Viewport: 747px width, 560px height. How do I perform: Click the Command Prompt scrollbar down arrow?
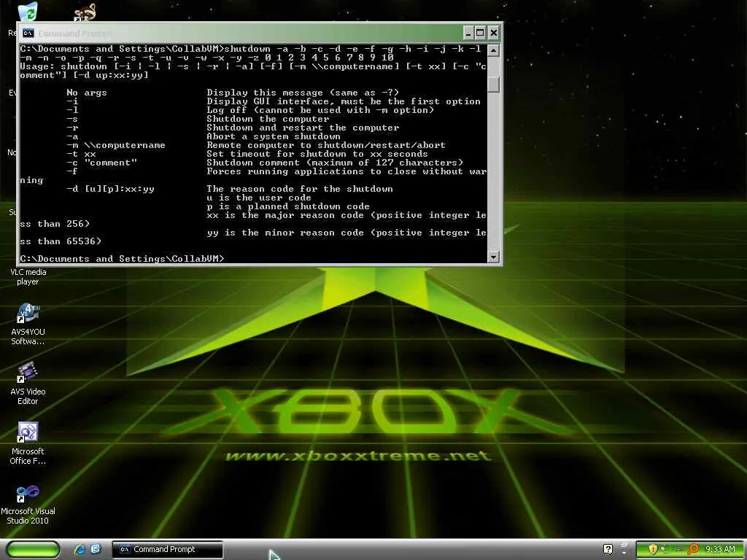[494, 257]
